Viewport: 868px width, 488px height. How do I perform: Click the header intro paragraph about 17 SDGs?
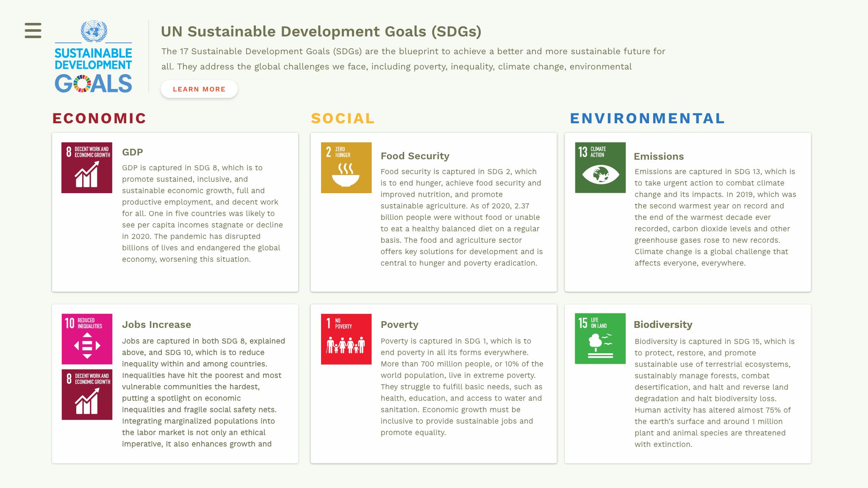(413, 59)
